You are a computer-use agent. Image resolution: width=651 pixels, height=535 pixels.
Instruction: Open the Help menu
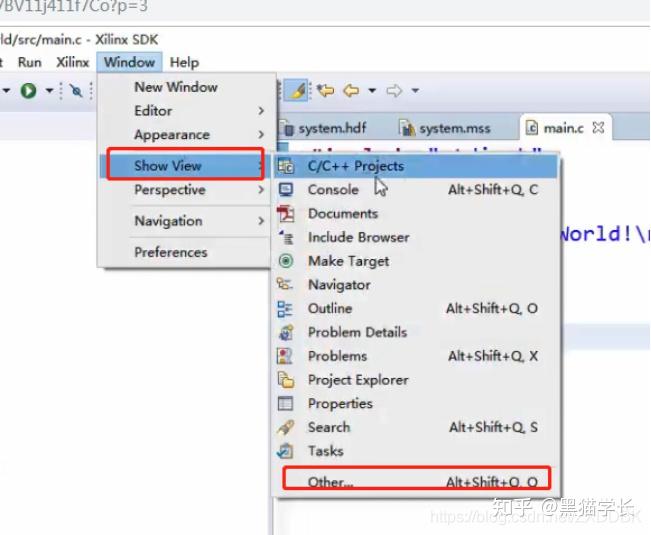[x=184, y=63]
